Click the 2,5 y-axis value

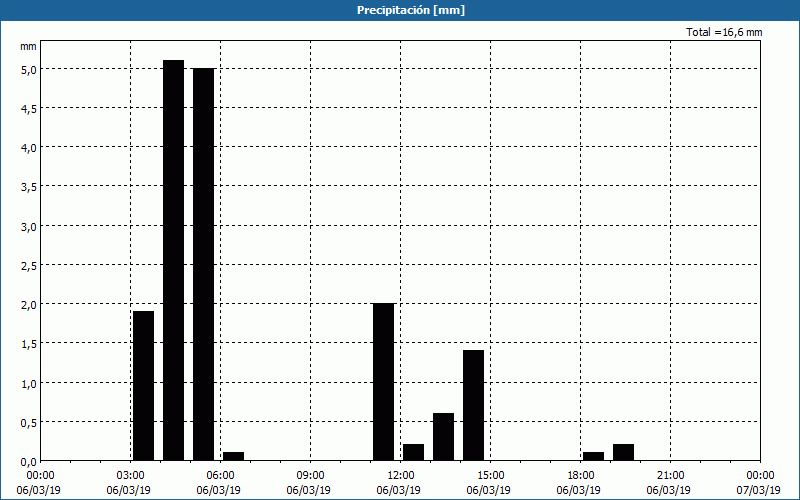click(x=28, y=266)
